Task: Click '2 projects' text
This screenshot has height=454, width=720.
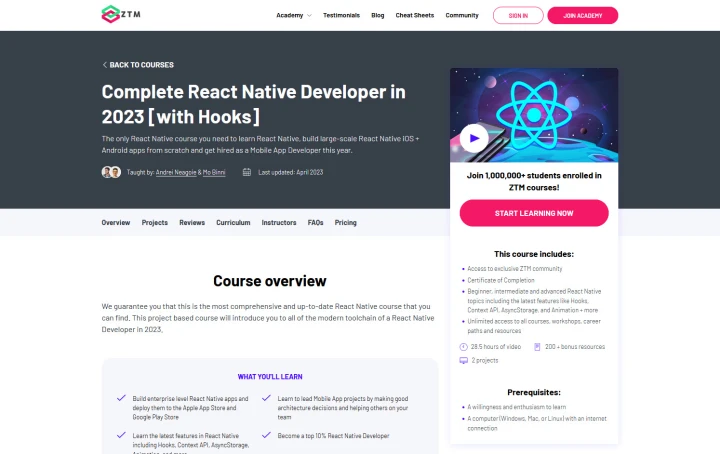Action: point(485,360)
